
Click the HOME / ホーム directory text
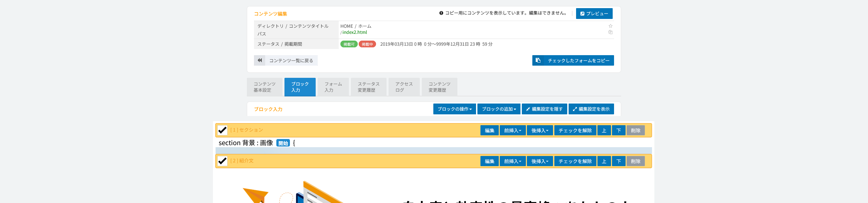pos(356,26)
